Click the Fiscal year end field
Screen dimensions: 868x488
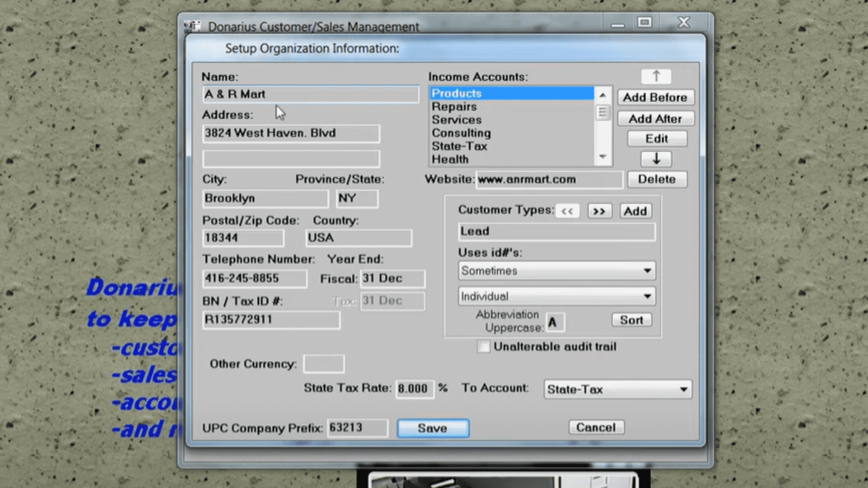point(393,278)
